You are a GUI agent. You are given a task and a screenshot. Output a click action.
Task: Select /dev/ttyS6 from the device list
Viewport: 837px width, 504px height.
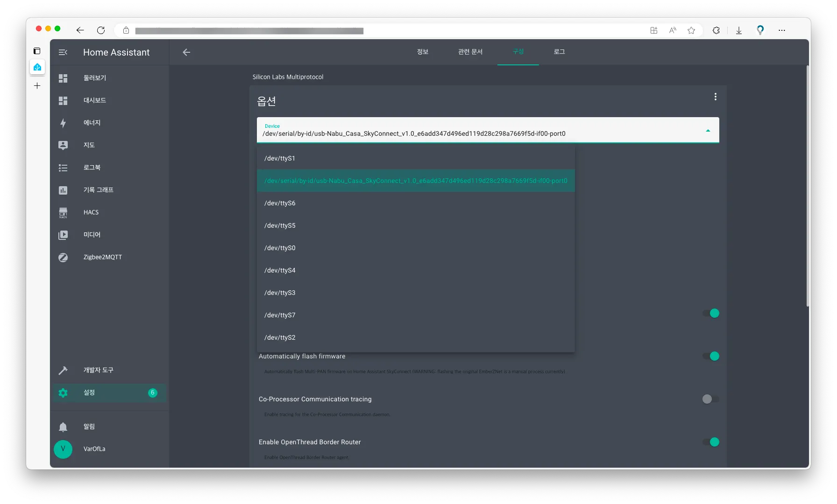pyautogui.click(x=416, y=203)
